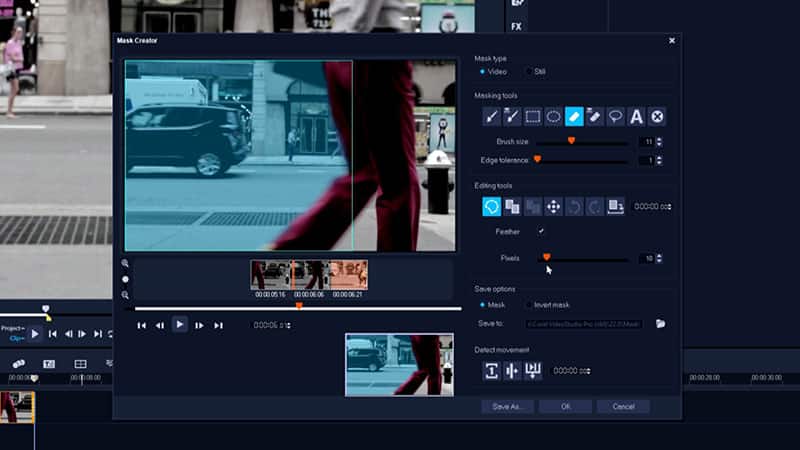
Task: Click the Clear mask icon
Action: click(x=657, y=116)
